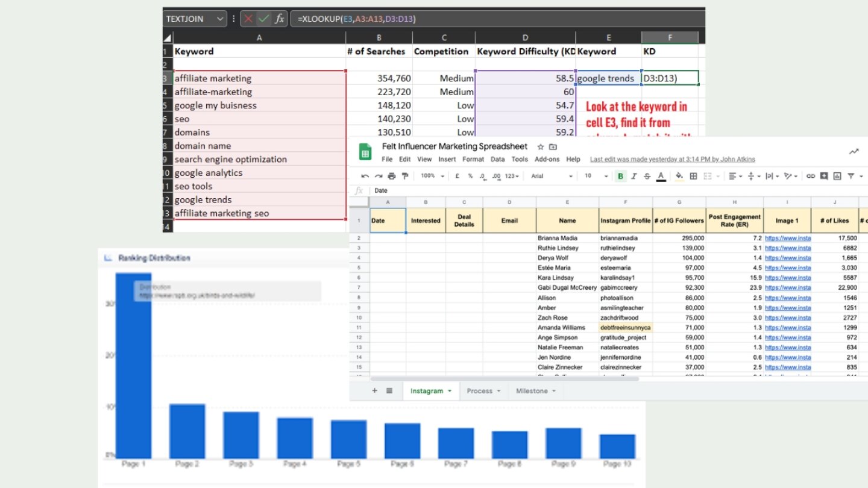
Task: Open the fill color paint bucket picker
Action: pos(679,176)
